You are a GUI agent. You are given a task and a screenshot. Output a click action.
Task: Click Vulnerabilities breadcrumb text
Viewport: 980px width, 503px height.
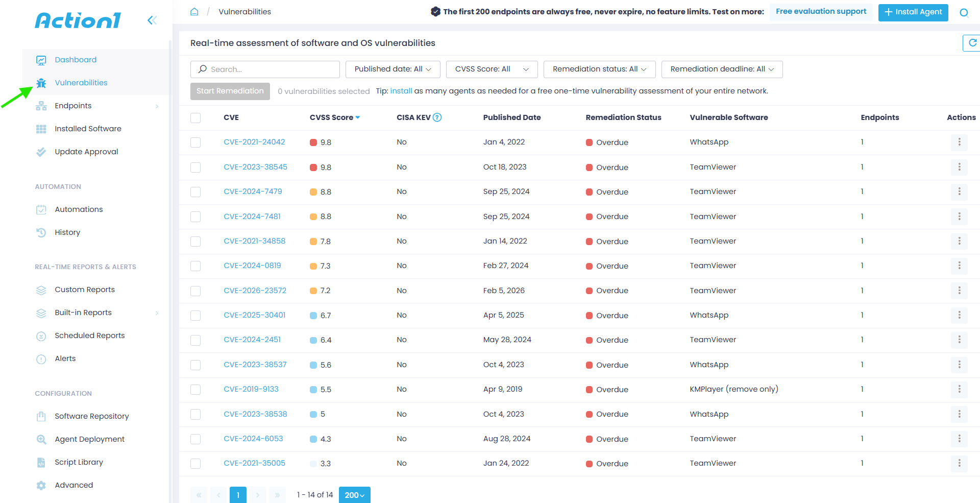click(x=244, y=12)
